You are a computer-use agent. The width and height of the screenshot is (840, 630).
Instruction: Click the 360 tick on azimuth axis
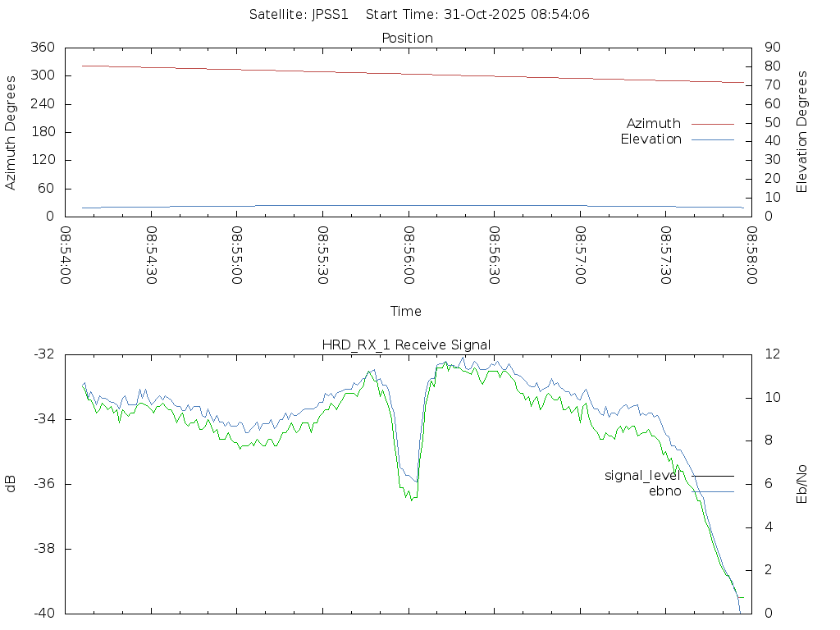tap(43, 48)
